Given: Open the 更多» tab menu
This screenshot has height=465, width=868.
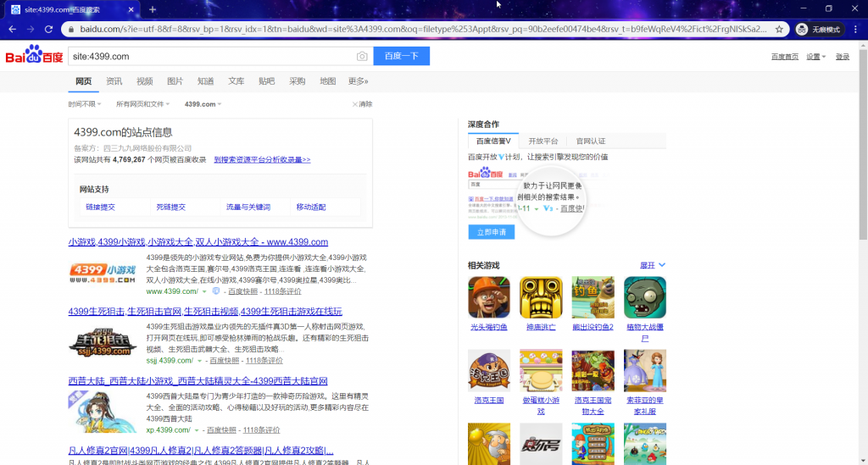Looking at the screenshot, I should click(359, 81).
